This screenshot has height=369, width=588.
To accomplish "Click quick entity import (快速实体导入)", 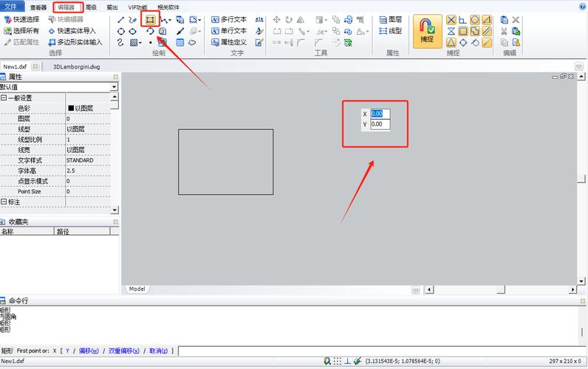I will 72,31.
